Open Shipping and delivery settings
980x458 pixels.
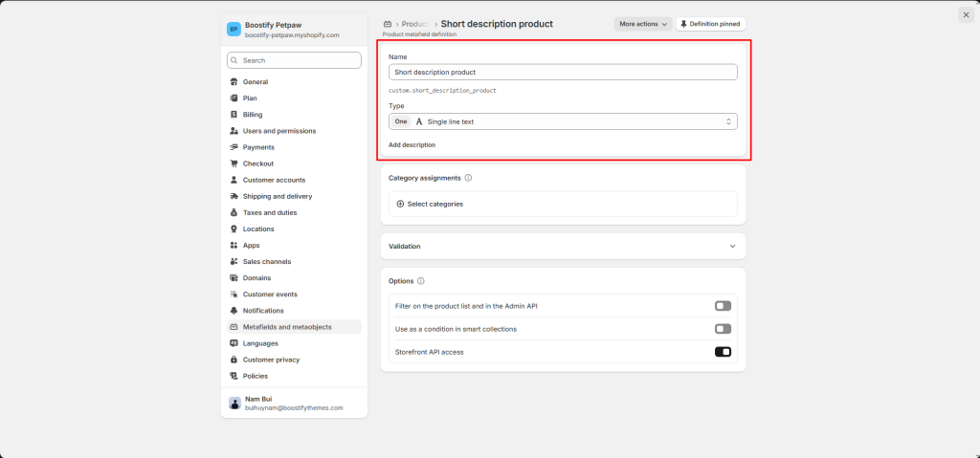[277, 196]
